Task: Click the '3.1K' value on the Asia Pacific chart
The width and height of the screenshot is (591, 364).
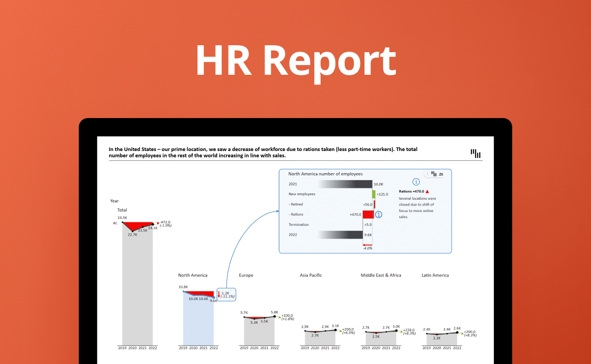Action: pyautogui.click(x=335, y=326)
